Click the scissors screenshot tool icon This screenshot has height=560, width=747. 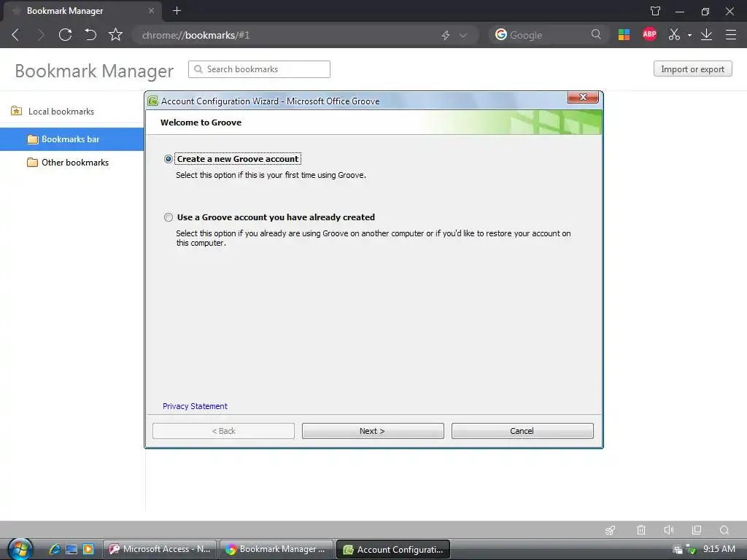coord(674,35)
